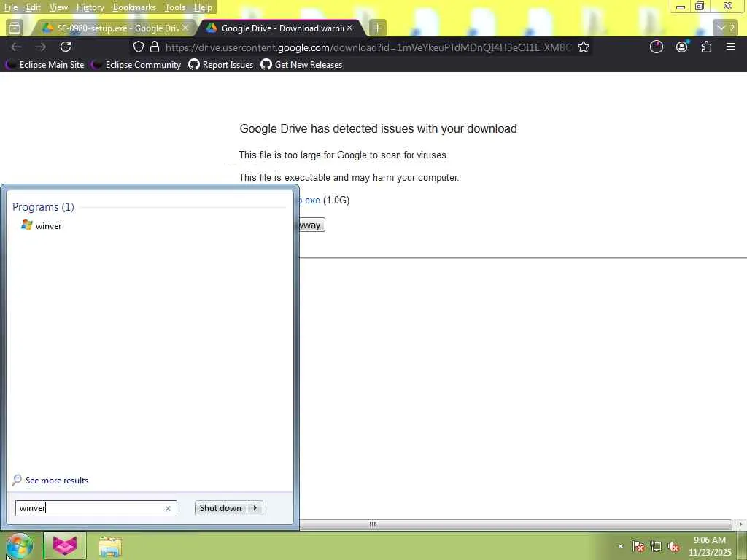The height and width of the screenshot is (560, 747).
Task: Open Firefox View icon
Action: coord(15,28)
